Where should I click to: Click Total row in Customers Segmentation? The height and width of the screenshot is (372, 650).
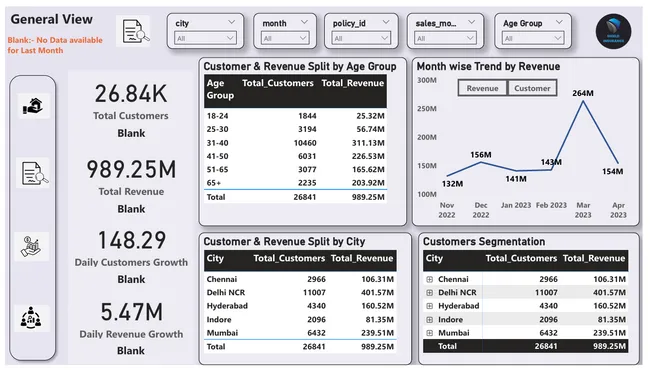[525, 346]
